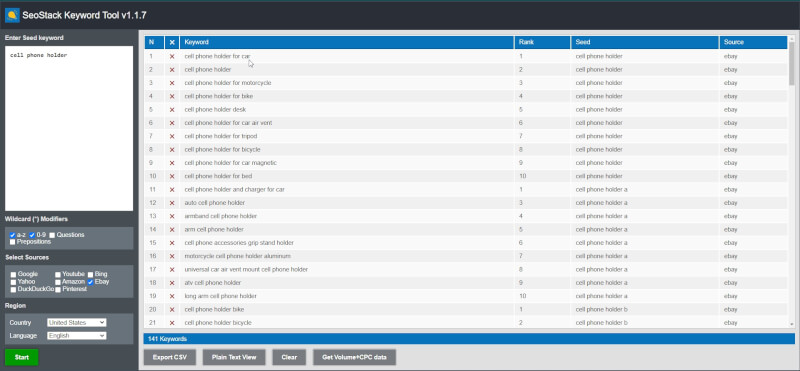Screen dimensions: 800x371
Task: Click seed cell 'cell phone holder b' in row 20
Action: tap(602, 309)
